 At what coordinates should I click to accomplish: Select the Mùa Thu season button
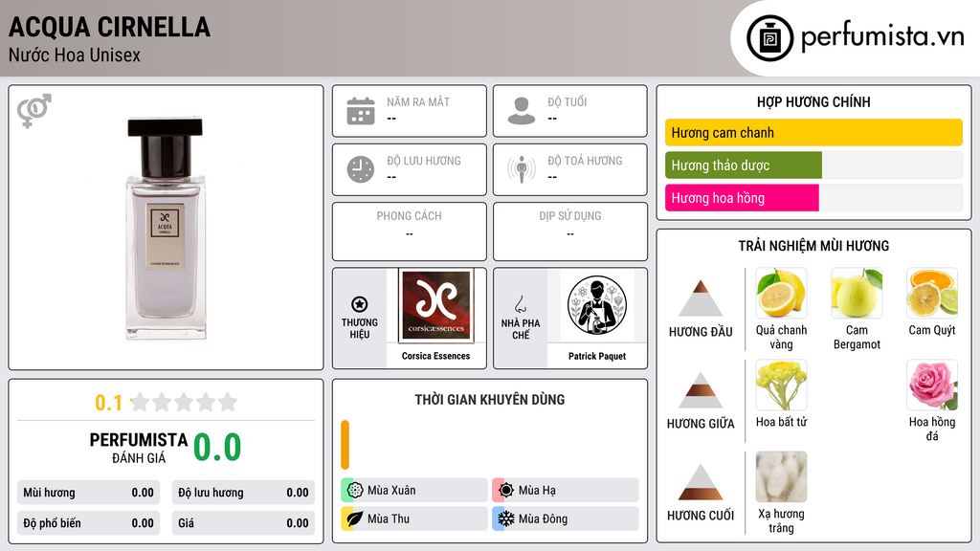pyautogui.click(x=414, y=518)
